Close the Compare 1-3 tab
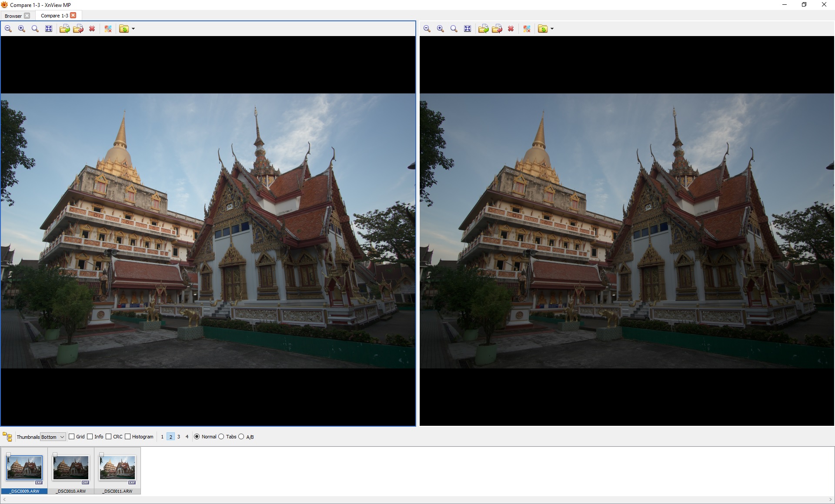 73,15
